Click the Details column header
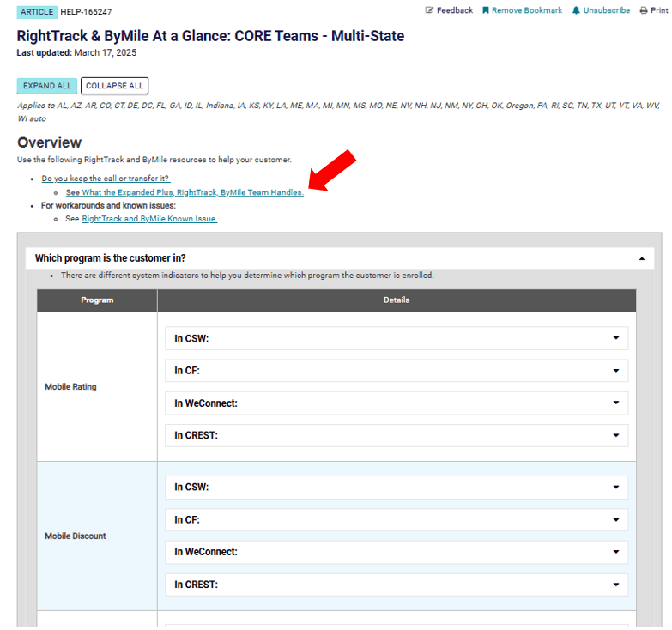The width and height of the screenshot is (672, 630). (397, 300)
